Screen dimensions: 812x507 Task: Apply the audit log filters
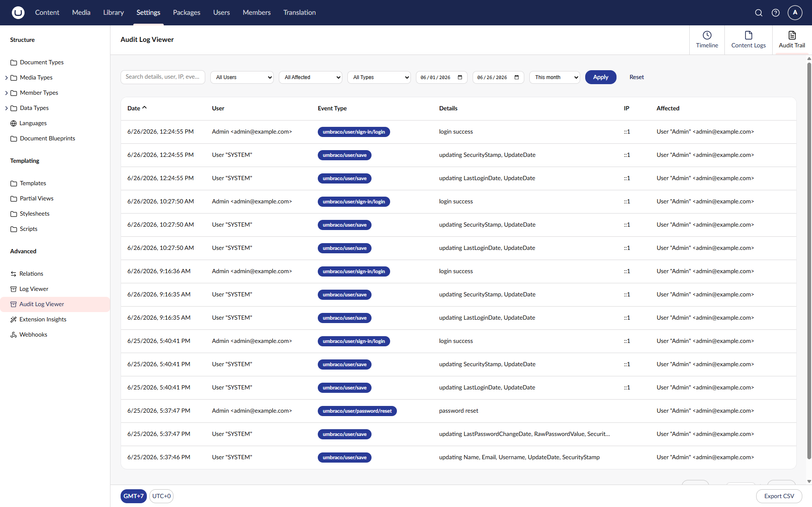tap(600, 77)
